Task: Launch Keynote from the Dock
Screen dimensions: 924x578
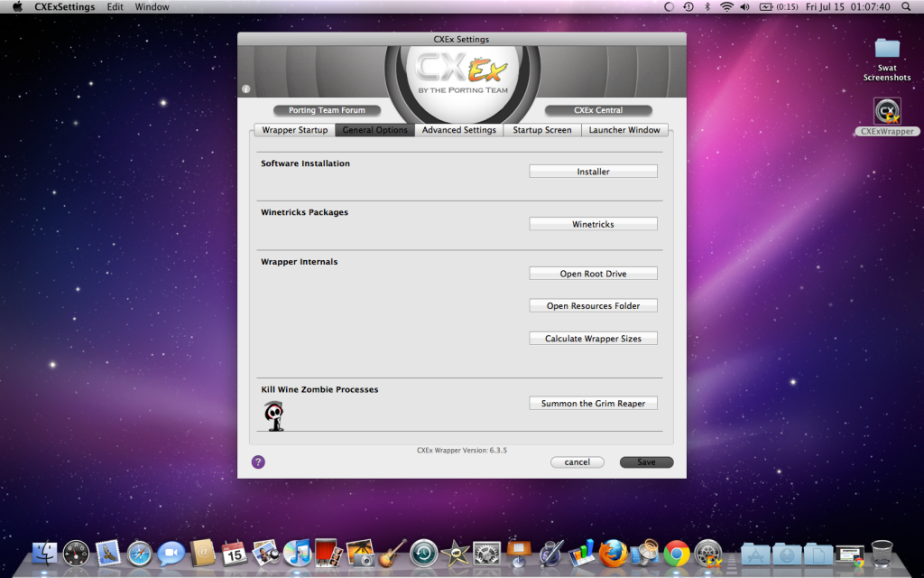Action: [519, 554]
